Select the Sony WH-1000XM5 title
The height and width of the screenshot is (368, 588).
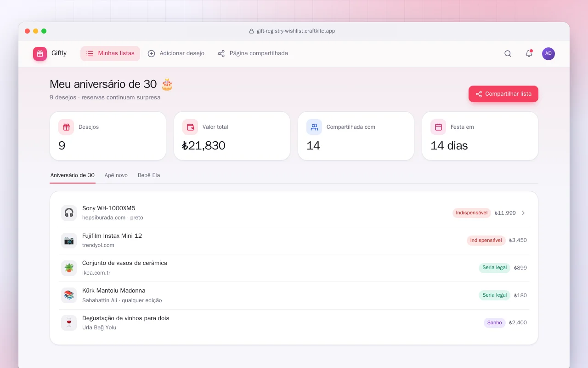pos(109,208)
